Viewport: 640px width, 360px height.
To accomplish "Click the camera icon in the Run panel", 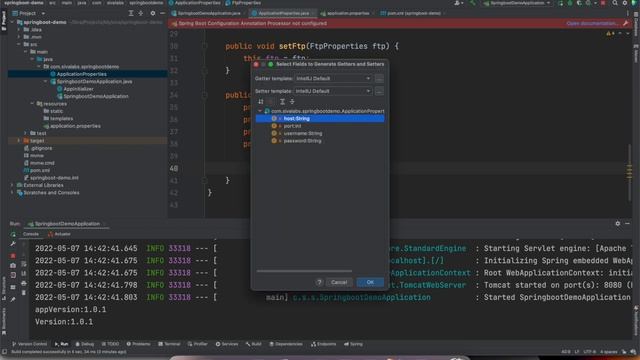I will tap(13, 265).
